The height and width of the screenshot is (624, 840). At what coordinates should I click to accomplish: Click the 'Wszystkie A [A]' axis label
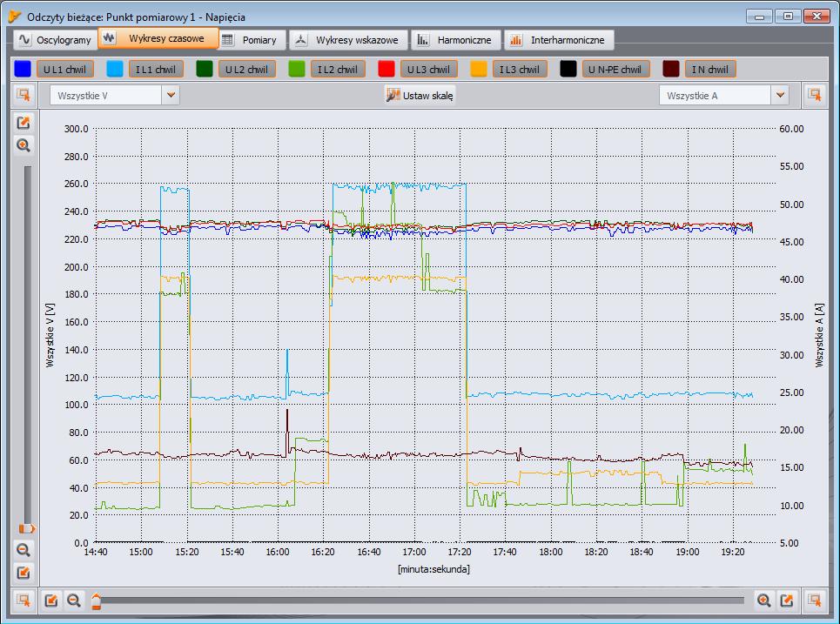[819, 335]
